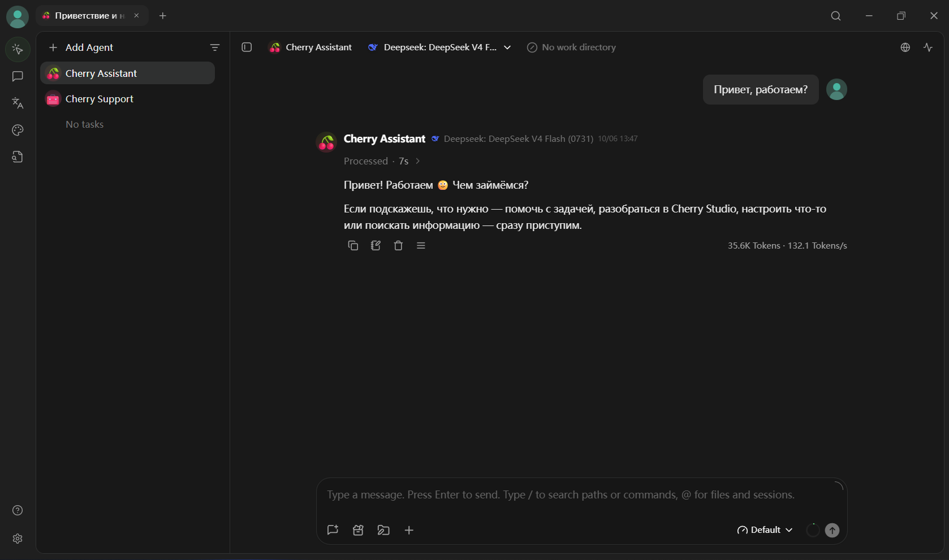949x560 pixels.
Task: Click Cherry Assistant in the chat header
Action: [311, 47]
